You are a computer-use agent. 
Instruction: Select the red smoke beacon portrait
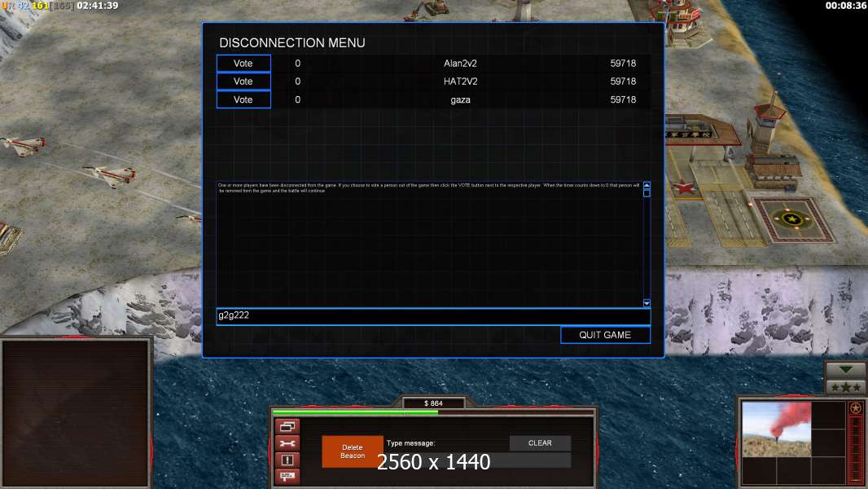click(776, 430)
